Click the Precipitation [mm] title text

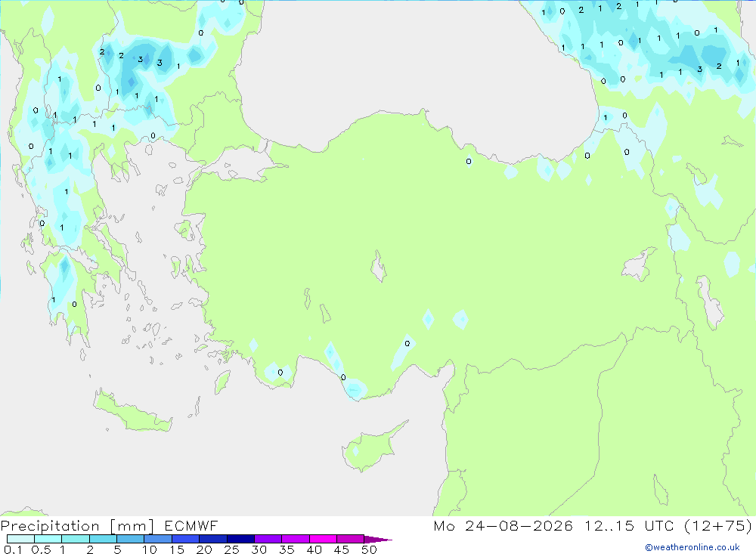(x=77, y=526)
